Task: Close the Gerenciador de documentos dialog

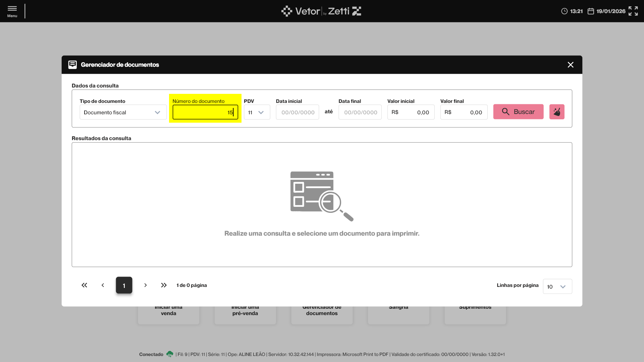Action: click(570, 65)
